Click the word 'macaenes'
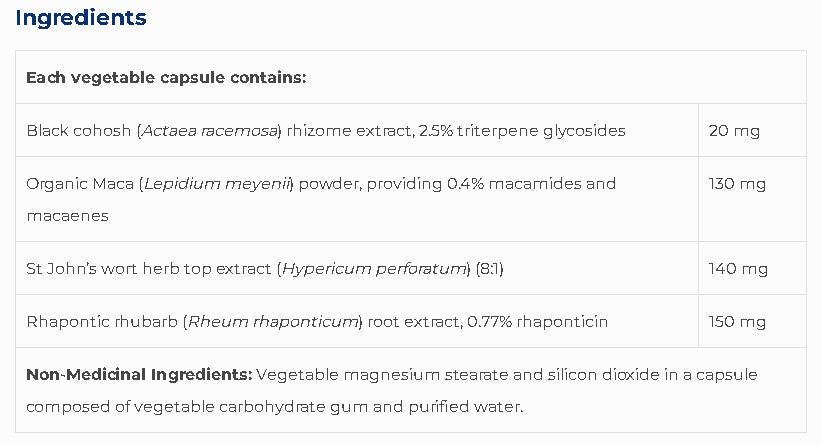This screenshot has height=445, width=821. 67,215
